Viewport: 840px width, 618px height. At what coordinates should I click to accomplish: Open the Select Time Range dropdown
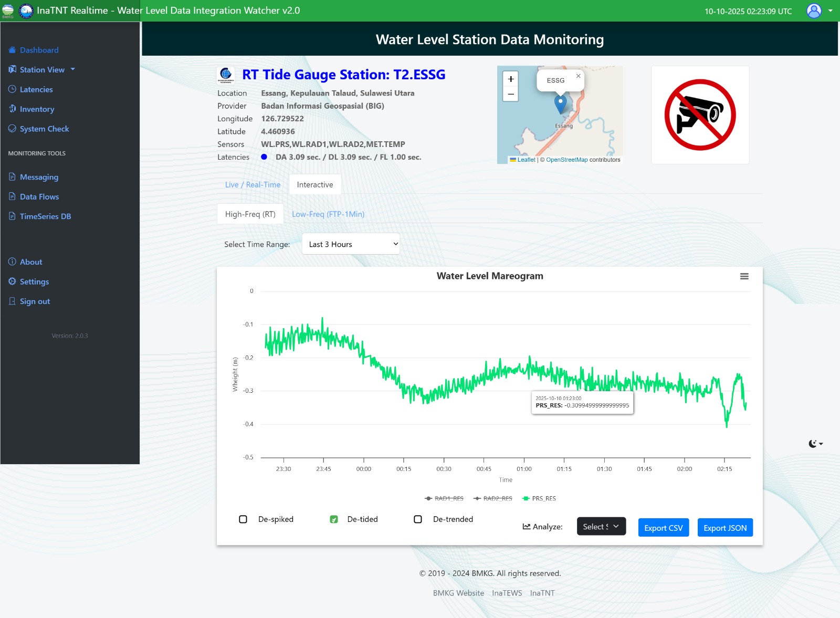[351, 244]
